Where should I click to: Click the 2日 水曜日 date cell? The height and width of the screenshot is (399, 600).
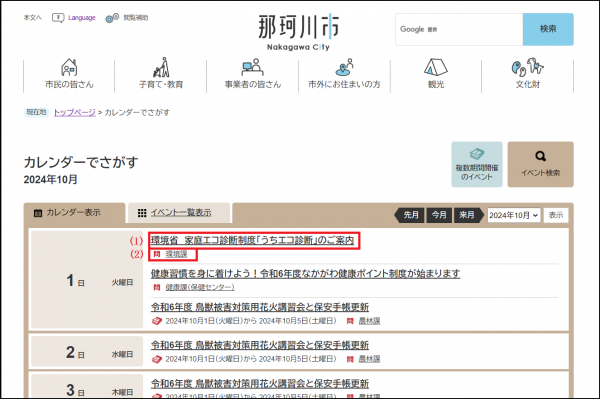pyautogui.click(x=87, y=352)
